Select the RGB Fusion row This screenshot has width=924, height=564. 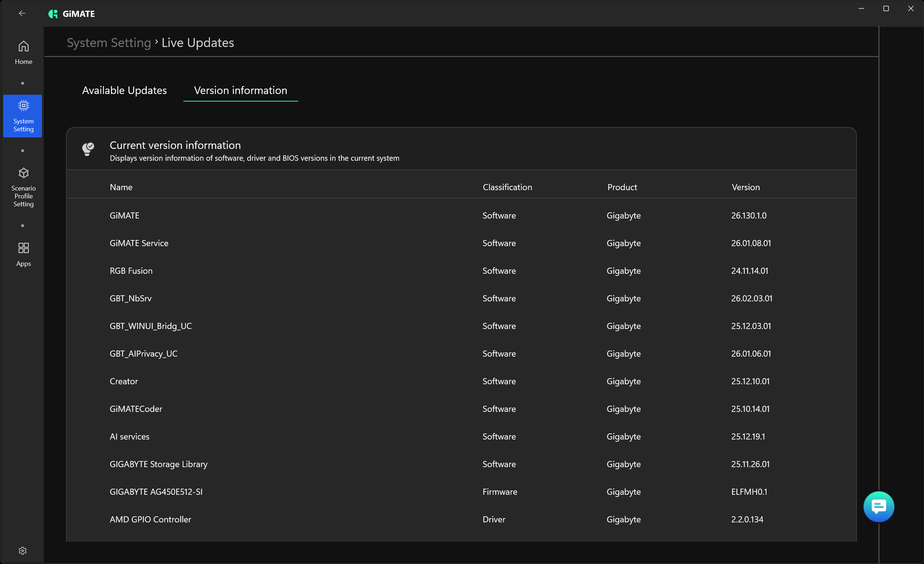[x=131, y=271]
